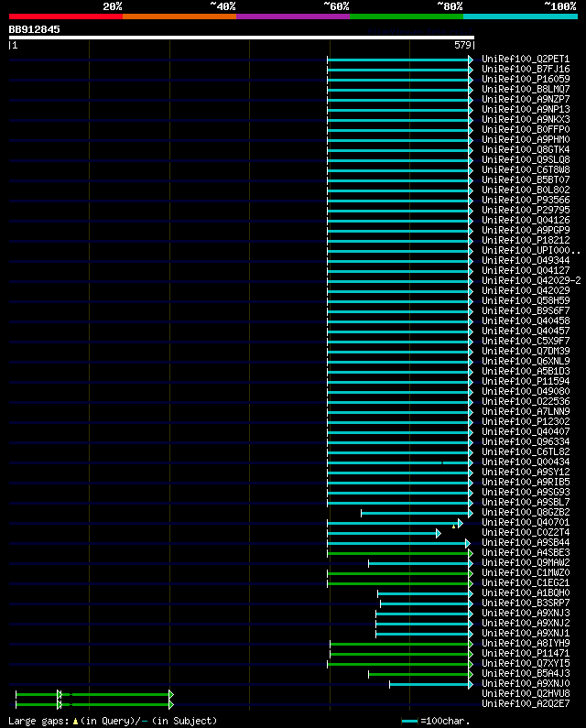Select the UniRef100_Q40458 label

click(526, 321)
